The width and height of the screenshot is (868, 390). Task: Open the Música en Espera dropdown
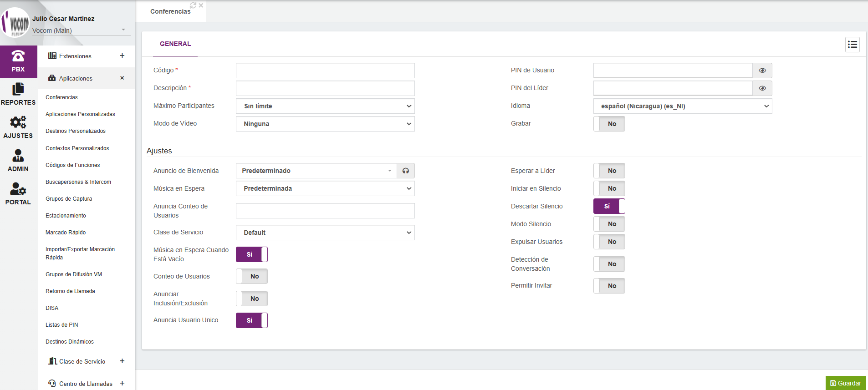tap(325, 188)
